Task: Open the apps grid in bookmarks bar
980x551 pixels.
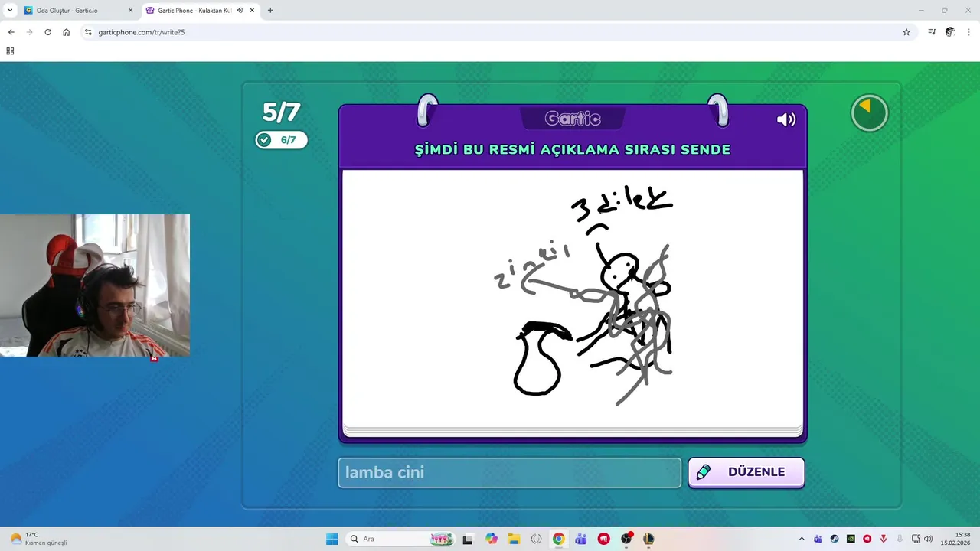Action: coord(10,51)
